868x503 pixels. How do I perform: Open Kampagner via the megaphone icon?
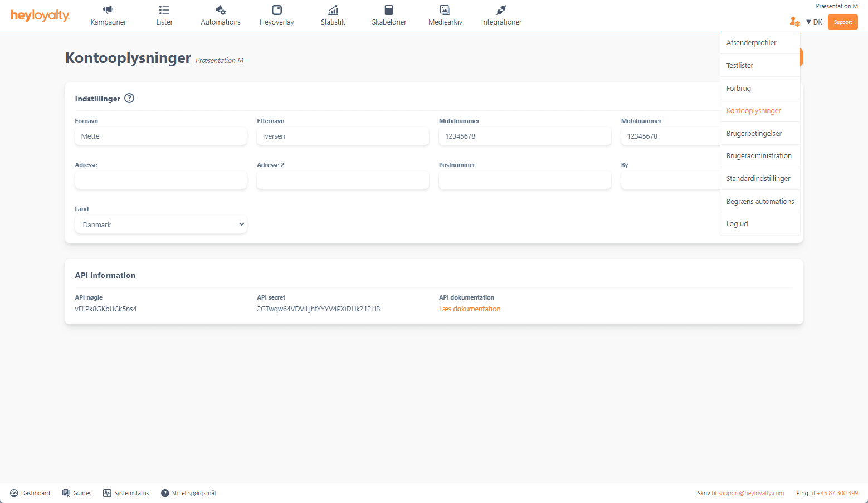(108, 10)
